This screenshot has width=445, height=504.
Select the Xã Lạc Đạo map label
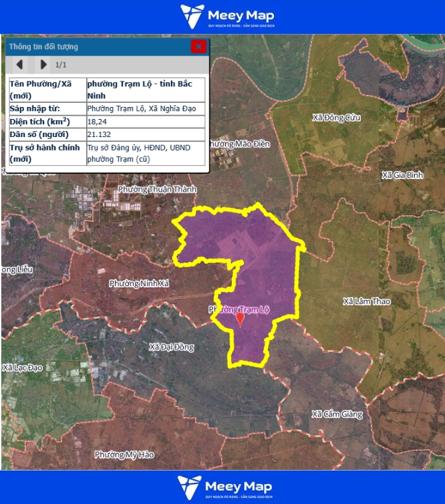23,368
